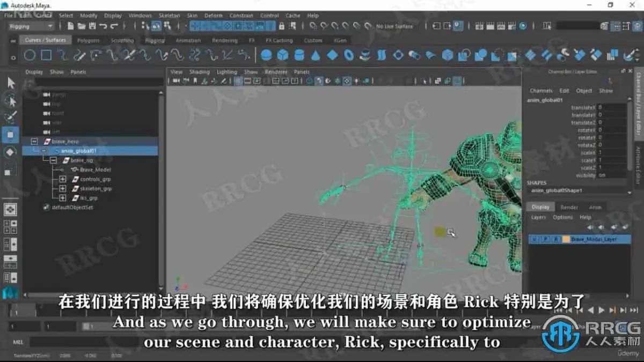
Task: Toggle playback P on Brave_Model_Layer
Action: [545, 239]
